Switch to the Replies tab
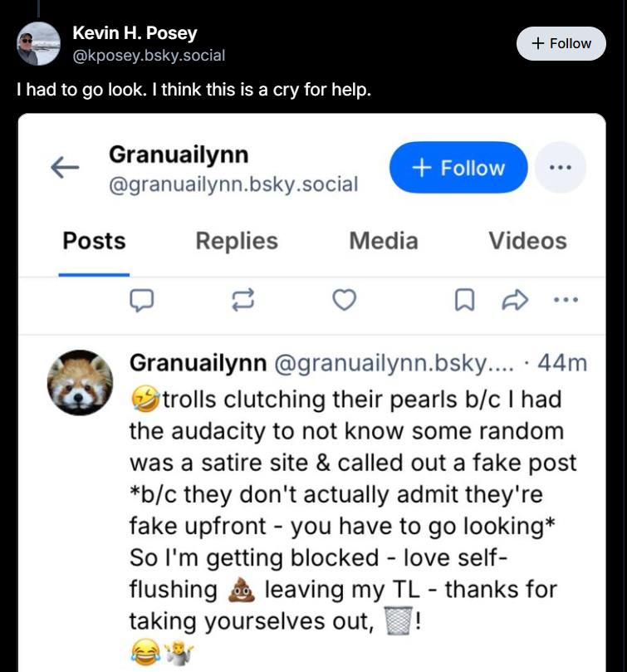The image size is (627, 672). click(x=237, y=242)
